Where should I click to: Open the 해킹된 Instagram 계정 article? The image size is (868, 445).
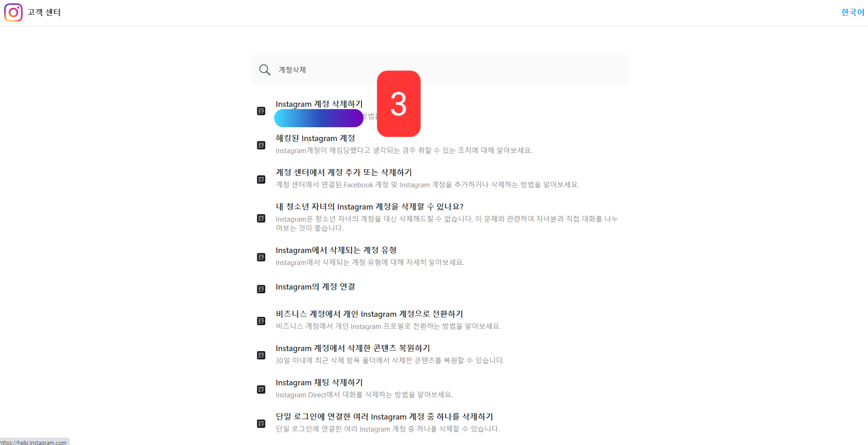coord(315,138)
